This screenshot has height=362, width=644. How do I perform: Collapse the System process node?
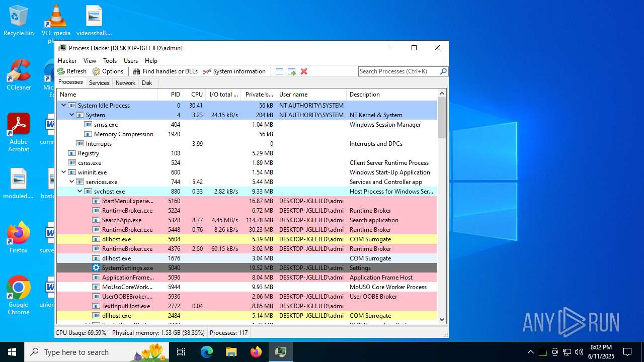click(71, 115)
